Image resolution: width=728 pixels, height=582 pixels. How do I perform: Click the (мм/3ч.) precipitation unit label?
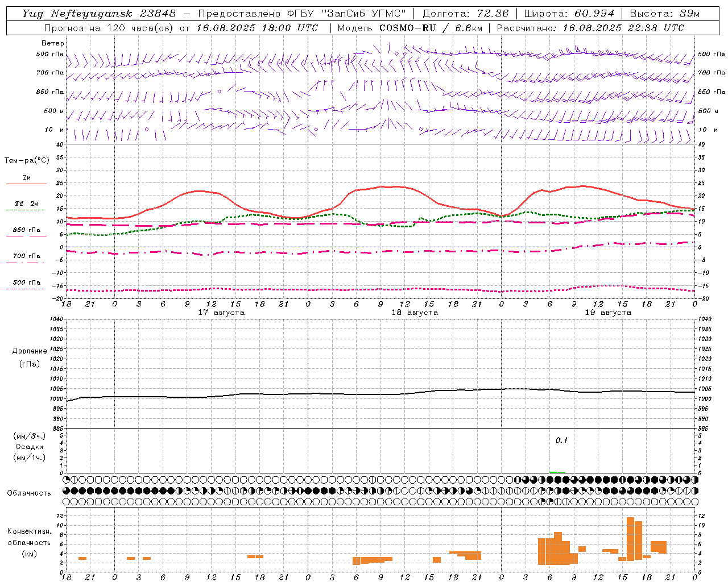tap(30, 436)
